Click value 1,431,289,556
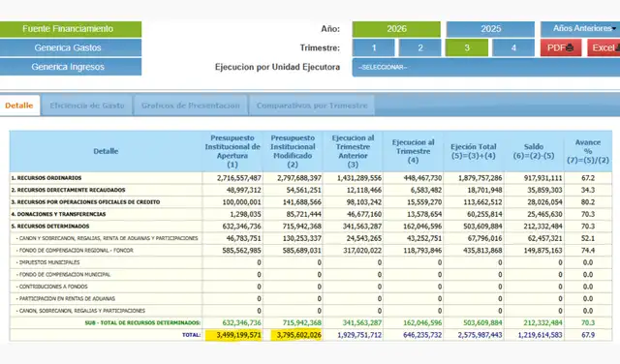620x364 pixels. 359,178
